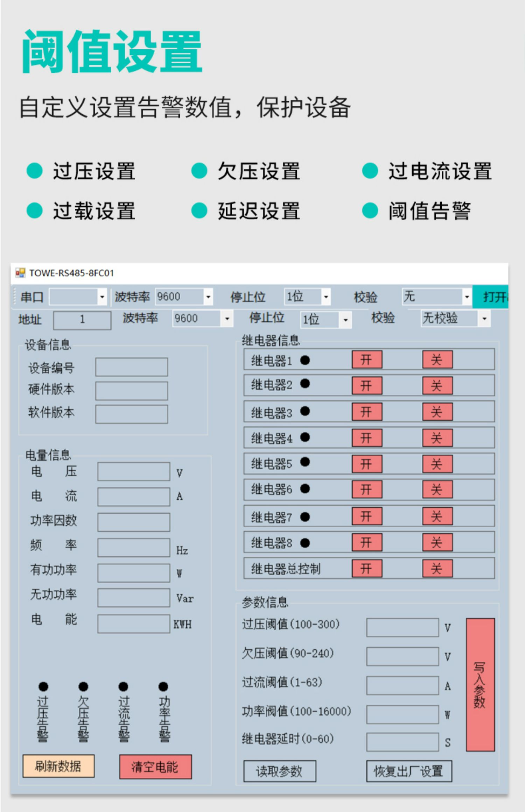Viewport: 525px width, 812px height.
Task: Click the TOWE-RS485-8FC01 window title icon
Action: (x=20, y=273)
